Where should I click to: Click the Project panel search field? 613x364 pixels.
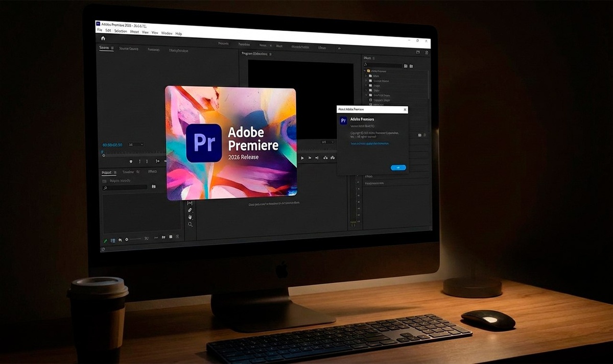tap(125, 188)
